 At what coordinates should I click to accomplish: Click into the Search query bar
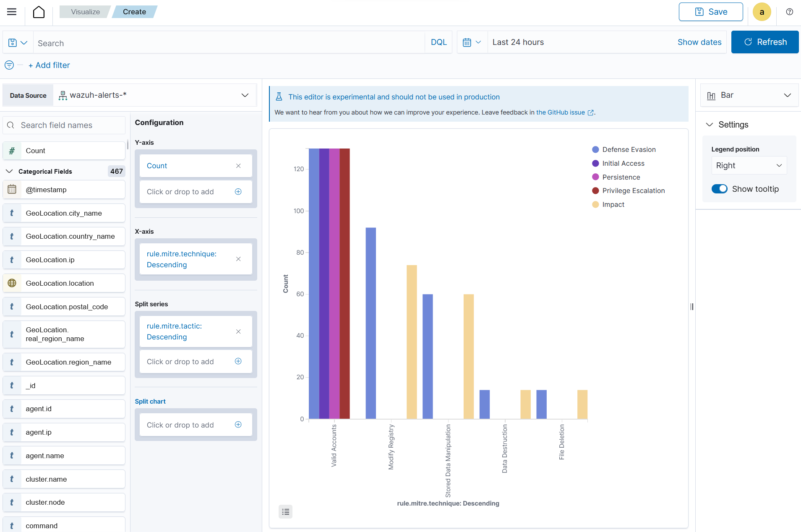(x=229, y=43)
